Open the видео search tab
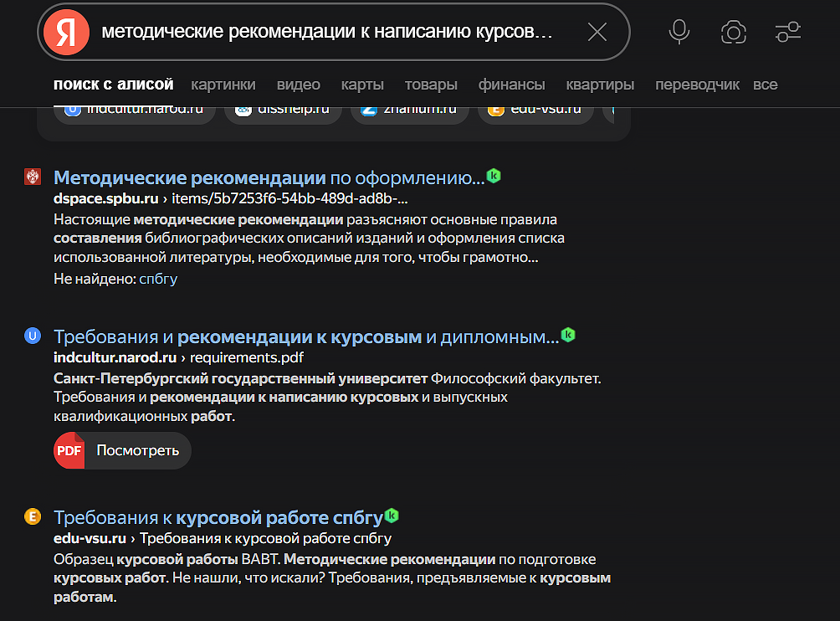Image resolution: width=840 pixels, height=621 pixels. [x=298, y=84]
